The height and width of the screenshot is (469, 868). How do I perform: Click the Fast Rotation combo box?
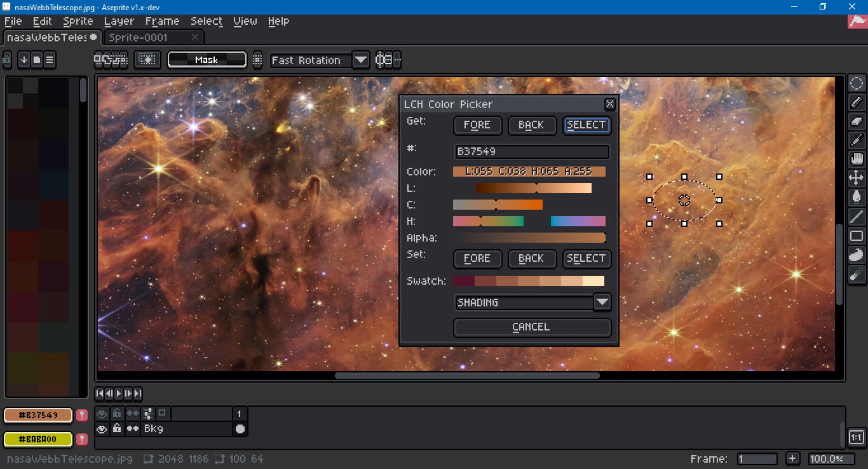[311, 60]
